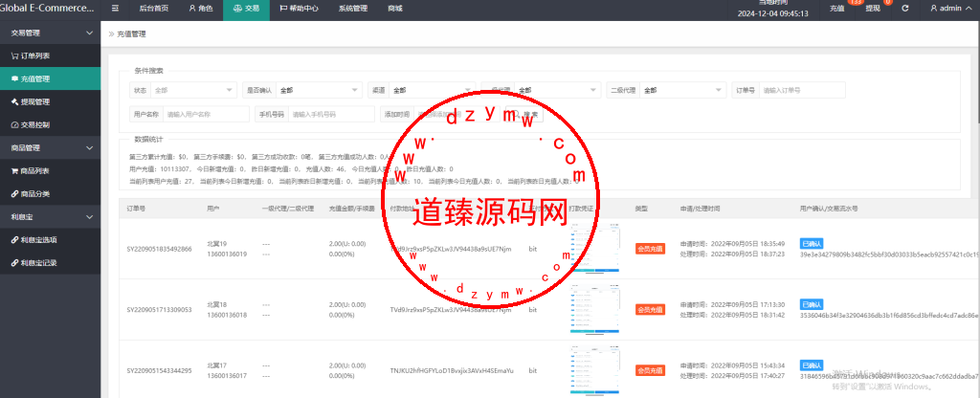Click 已确认 badge in the 北冀17 row
Viewport: 980px width, 398px height.
[x=812, y=365]
